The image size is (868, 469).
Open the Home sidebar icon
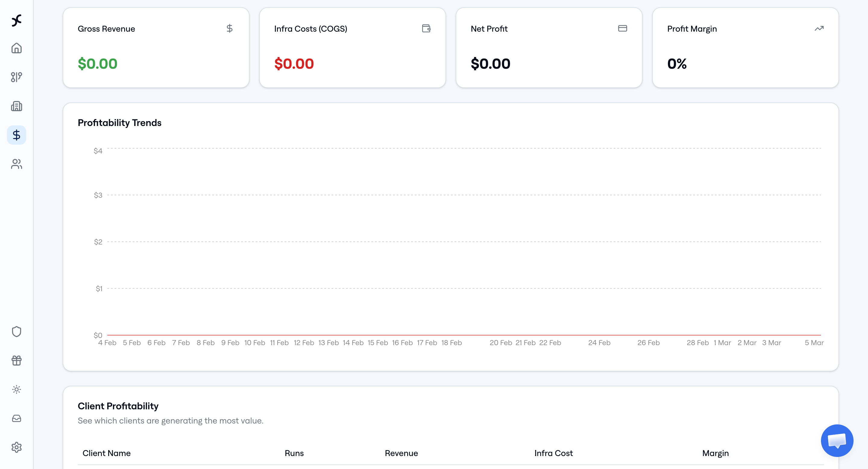(x=16, y=48)
